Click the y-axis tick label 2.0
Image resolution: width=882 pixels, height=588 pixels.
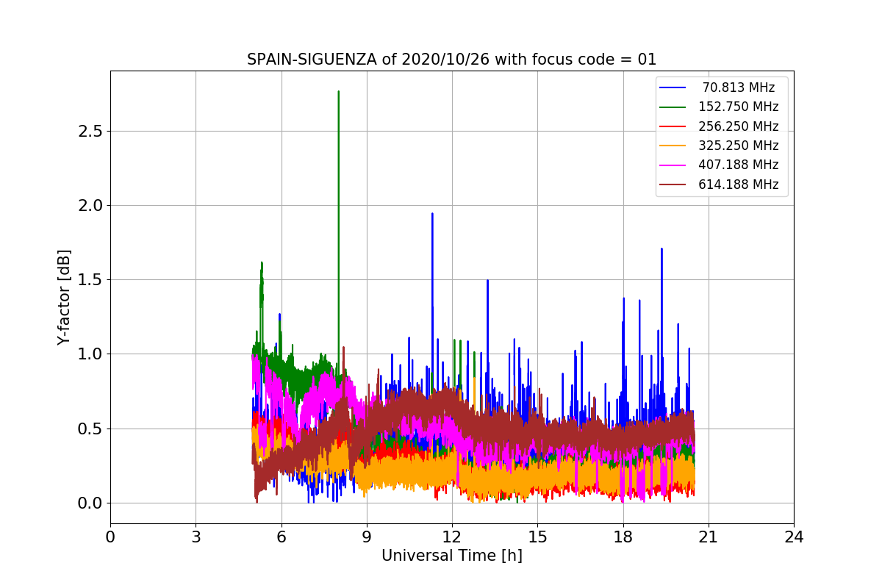pyautogui.click(x=88, y=206)
